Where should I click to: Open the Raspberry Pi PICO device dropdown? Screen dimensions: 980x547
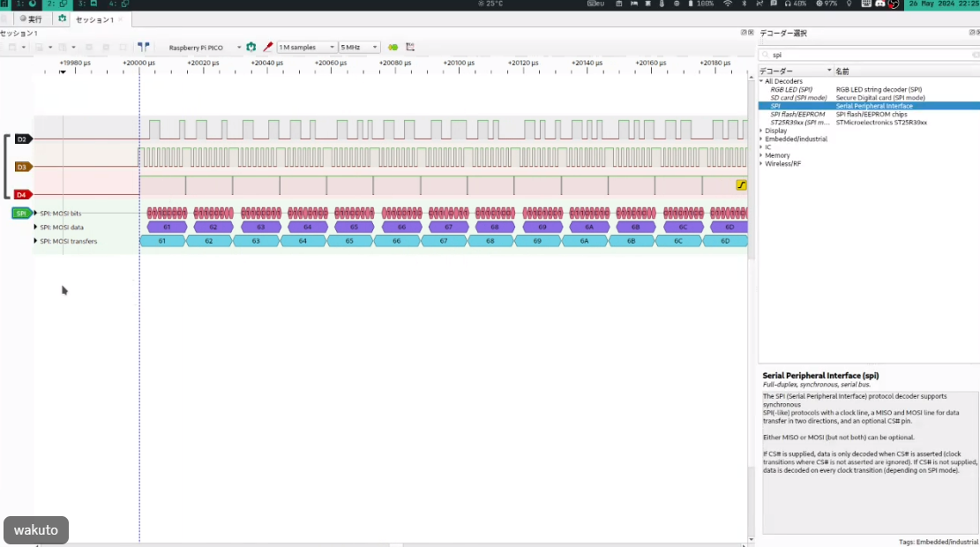[x=204, y=48]
